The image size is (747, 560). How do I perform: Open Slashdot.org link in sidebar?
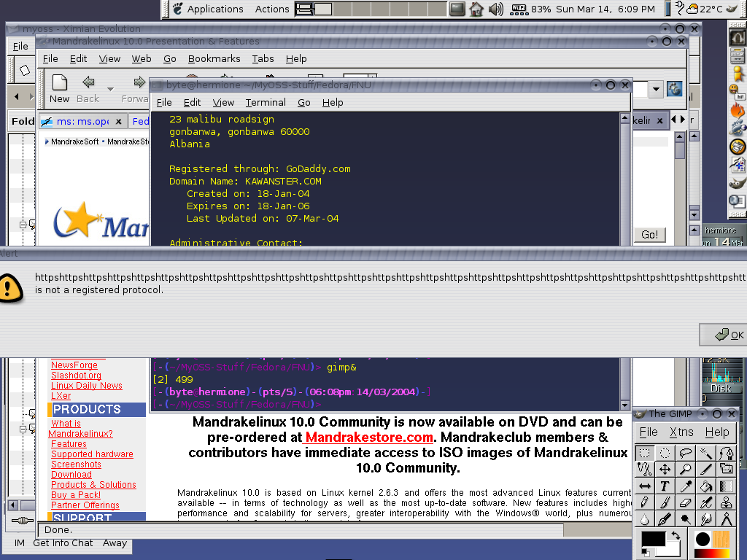click(76, 376)
